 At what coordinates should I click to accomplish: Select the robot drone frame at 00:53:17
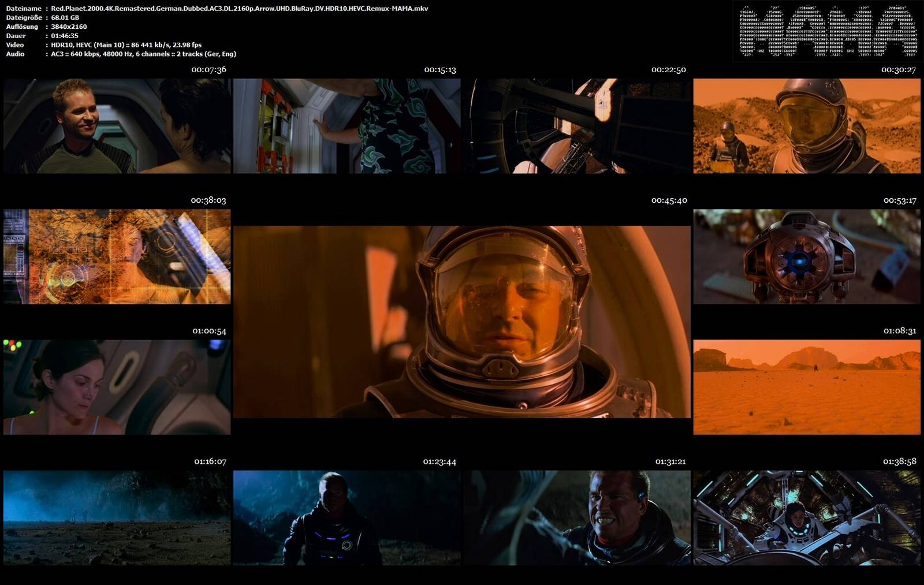pos(807,256)
